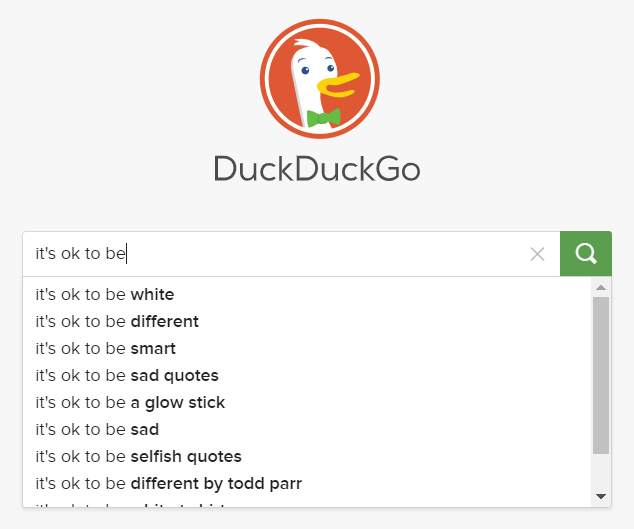Click the green magnifying glass search button
Image resolution: width=634 pixels, height=529 pixels.
coord(585,254)
